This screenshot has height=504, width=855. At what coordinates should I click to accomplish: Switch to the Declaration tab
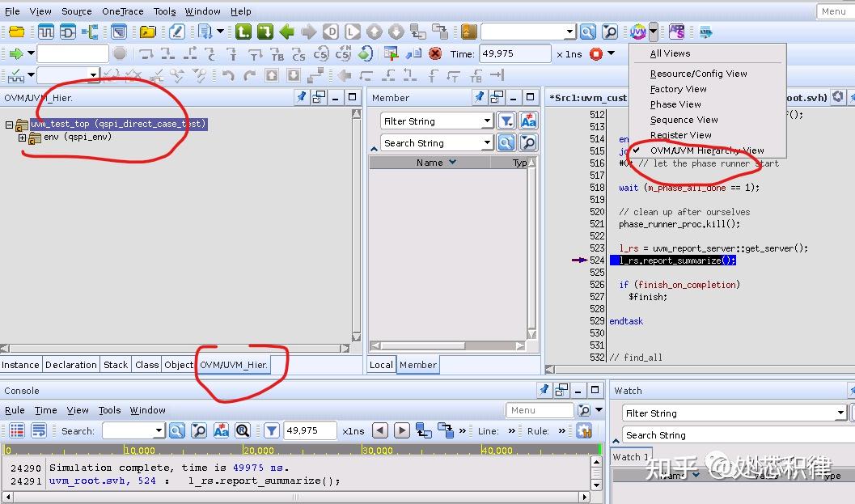click(x=71, y=365)
